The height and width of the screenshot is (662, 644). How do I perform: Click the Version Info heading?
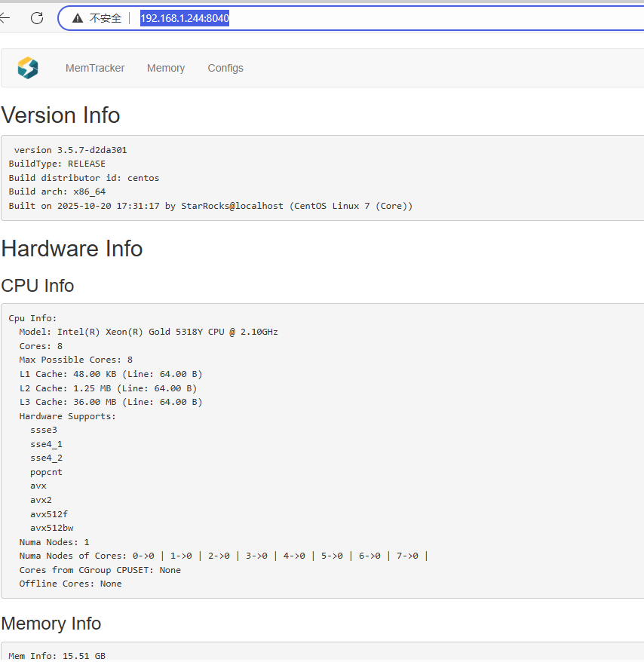click(60, 115)
